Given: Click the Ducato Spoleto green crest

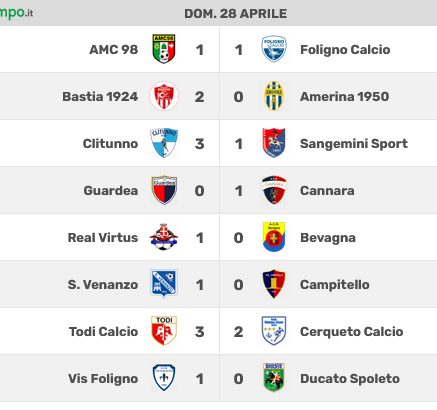Looking at the screenshot, I should [274, 378].
